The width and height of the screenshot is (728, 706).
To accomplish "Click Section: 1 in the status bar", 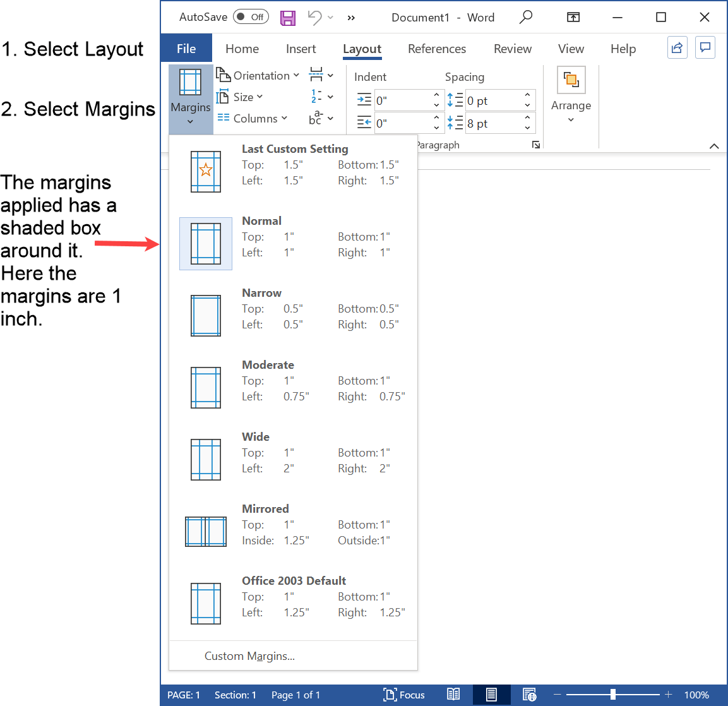I will click(x=236, y=695).
